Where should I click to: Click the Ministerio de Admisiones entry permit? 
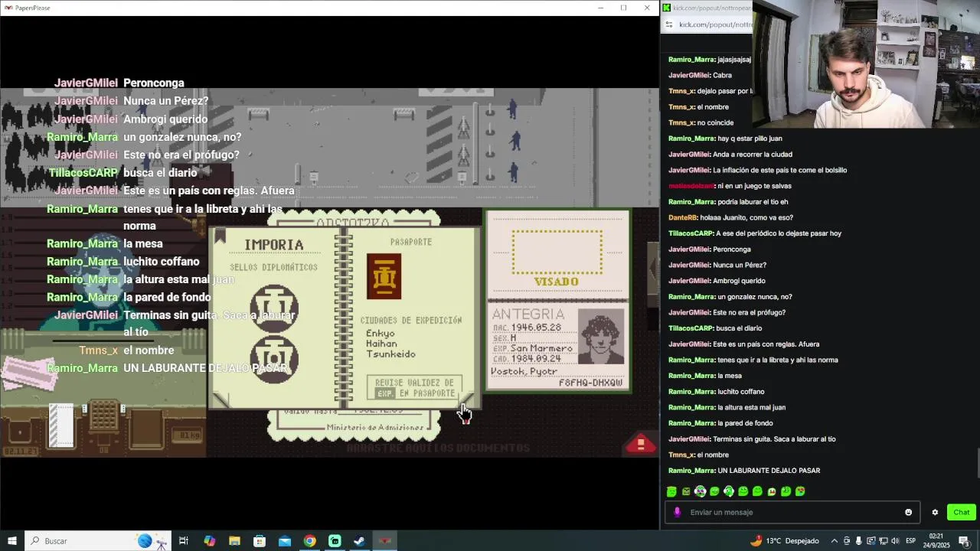[354, 425]
